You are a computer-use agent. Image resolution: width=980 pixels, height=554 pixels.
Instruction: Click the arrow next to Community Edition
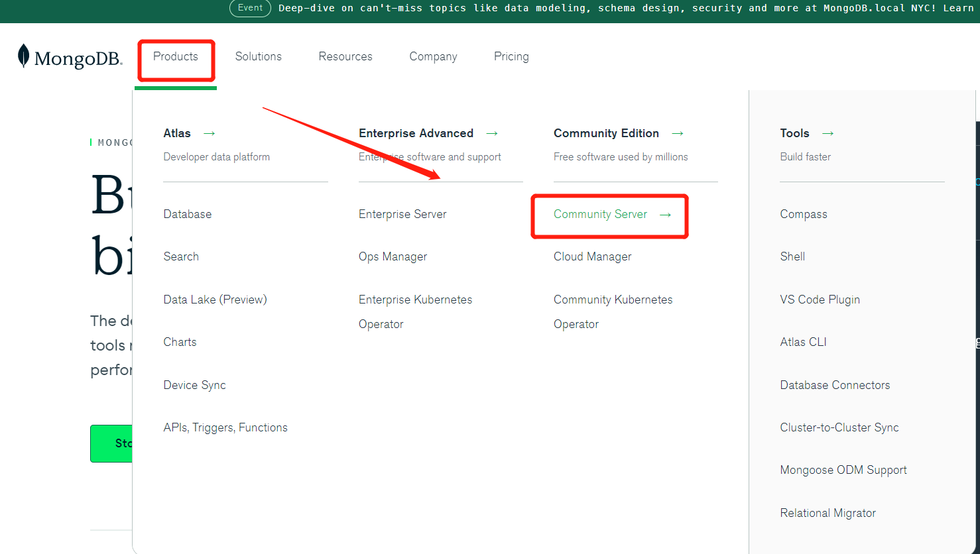pos(678,133)
